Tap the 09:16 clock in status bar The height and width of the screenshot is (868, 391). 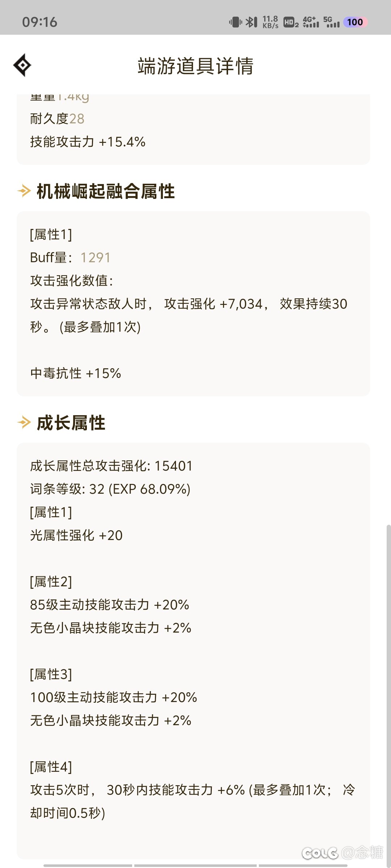coord(40,22)
